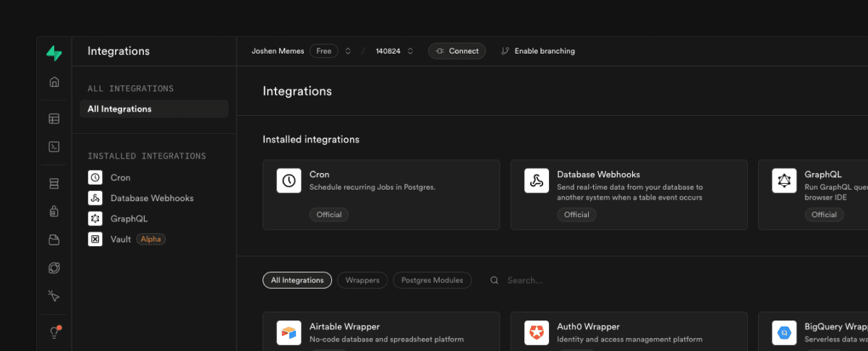
Task: Click the Official badge on Database Webhooks card
Action: coord(576,215)
